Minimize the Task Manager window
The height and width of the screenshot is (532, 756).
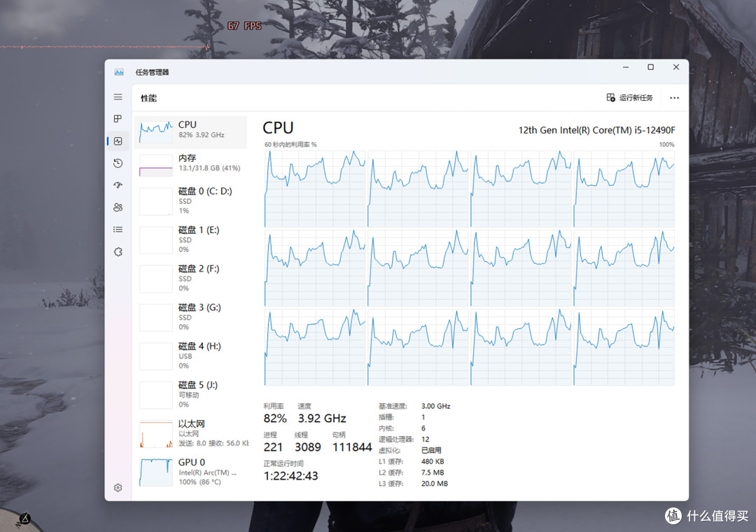pyautogui.click(x=626, y=67)
